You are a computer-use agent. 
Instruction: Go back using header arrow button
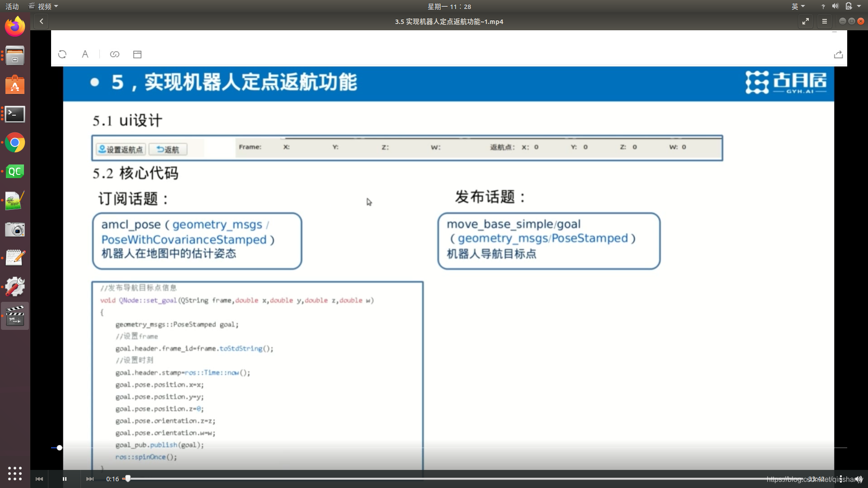click(41, 21)
